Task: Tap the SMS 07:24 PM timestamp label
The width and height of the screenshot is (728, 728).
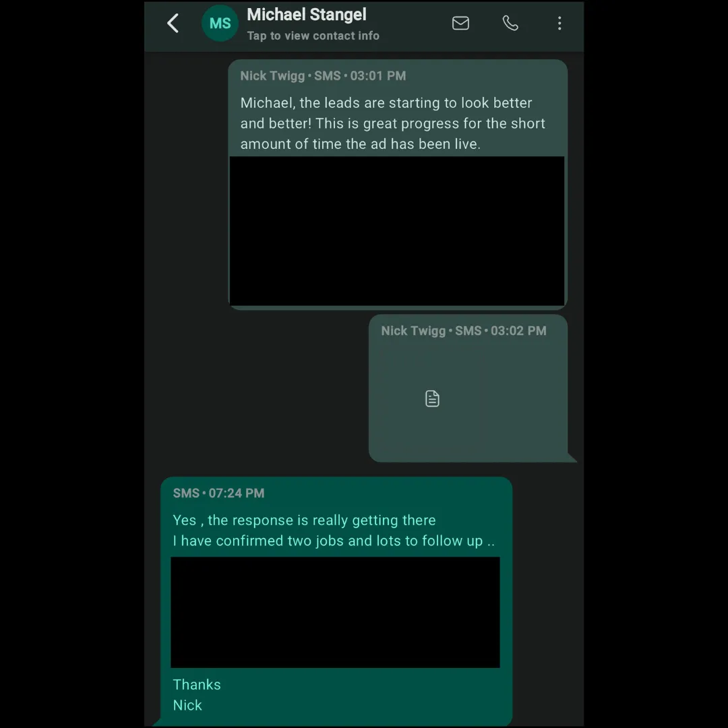Action: (218, 493)
